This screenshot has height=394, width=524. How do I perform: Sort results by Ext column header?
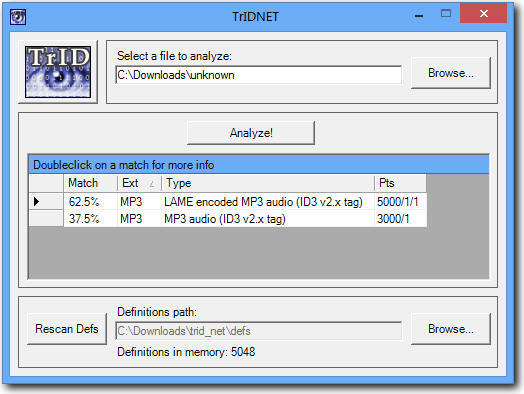point(139,183)
